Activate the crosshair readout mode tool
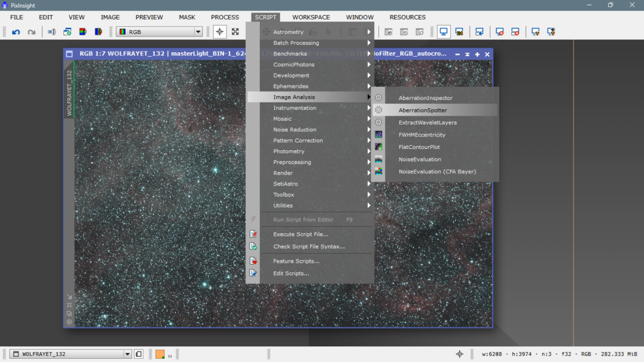 tap(219, 32)
